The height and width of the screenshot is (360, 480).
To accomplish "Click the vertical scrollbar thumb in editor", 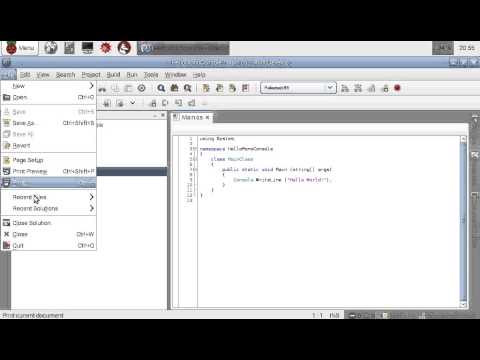I will (x=463, y=222).
